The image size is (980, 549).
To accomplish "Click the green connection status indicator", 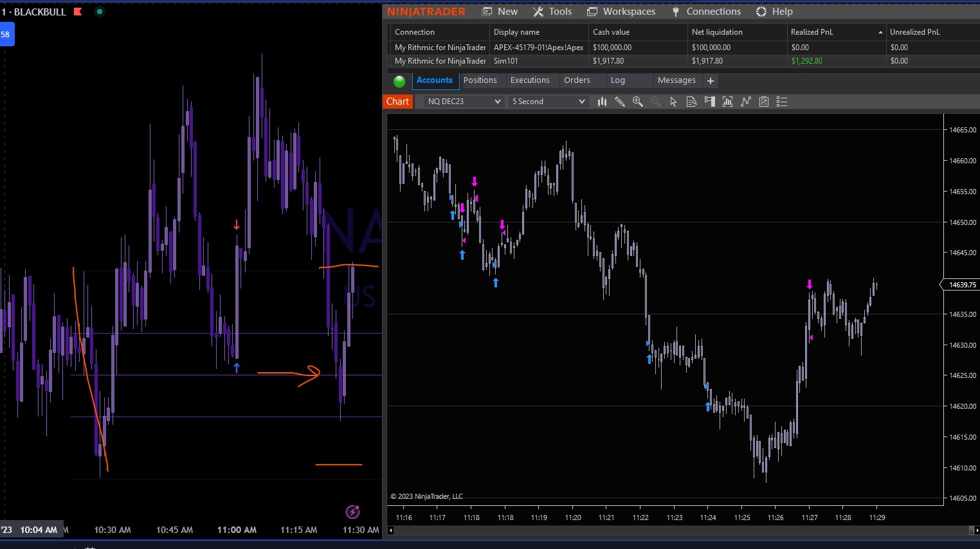I will tap(399, 81).
